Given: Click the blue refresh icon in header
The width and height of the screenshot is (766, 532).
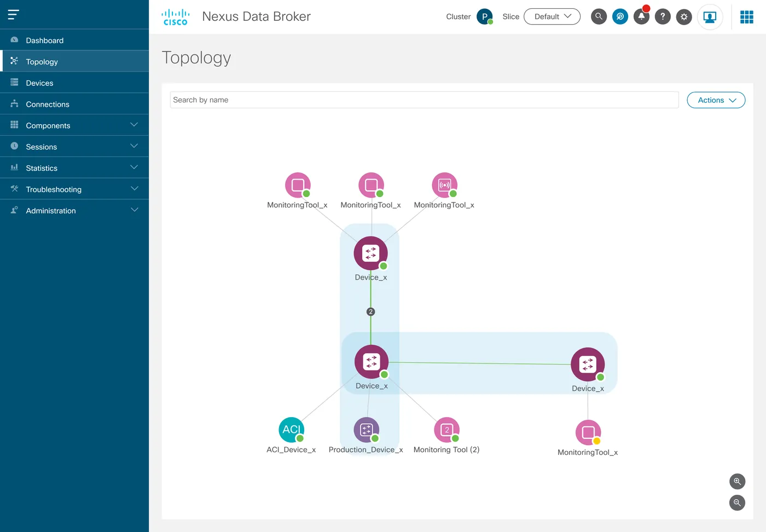Looking at the screenshot, I should click(x=620, y=16).
